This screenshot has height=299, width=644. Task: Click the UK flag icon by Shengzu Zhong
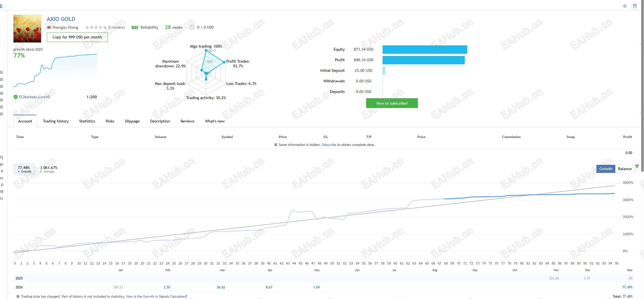[49, 27]
